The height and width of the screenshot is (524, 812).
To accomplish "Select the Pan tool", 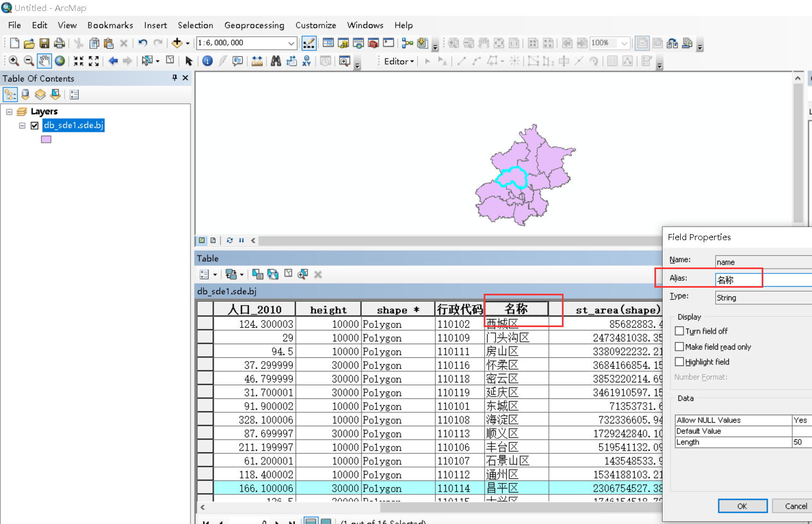I will (x=44, y=61).
